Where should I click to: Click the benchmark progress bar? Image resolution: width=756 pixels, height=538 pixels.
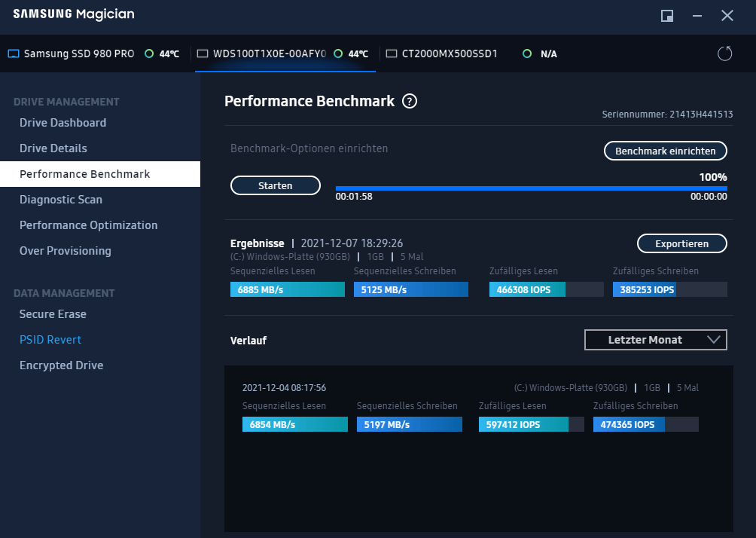point(532,188)
